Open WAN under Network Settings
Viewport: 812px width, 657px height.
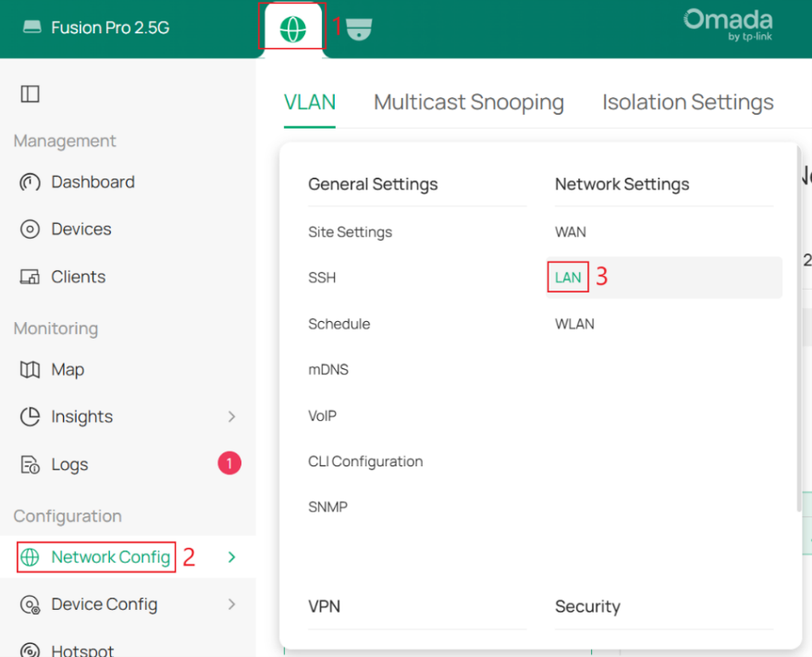(x=571, y=232)
